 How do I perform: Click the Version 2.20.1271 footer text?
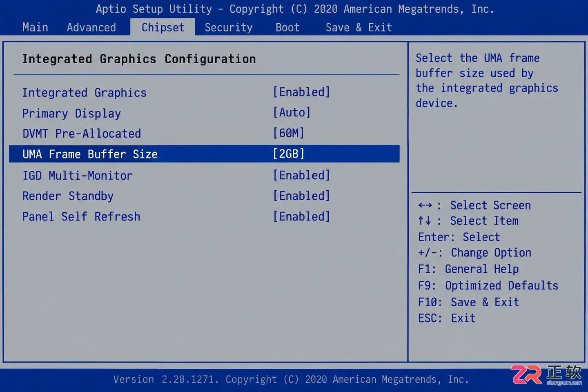[x=291, y=379]
